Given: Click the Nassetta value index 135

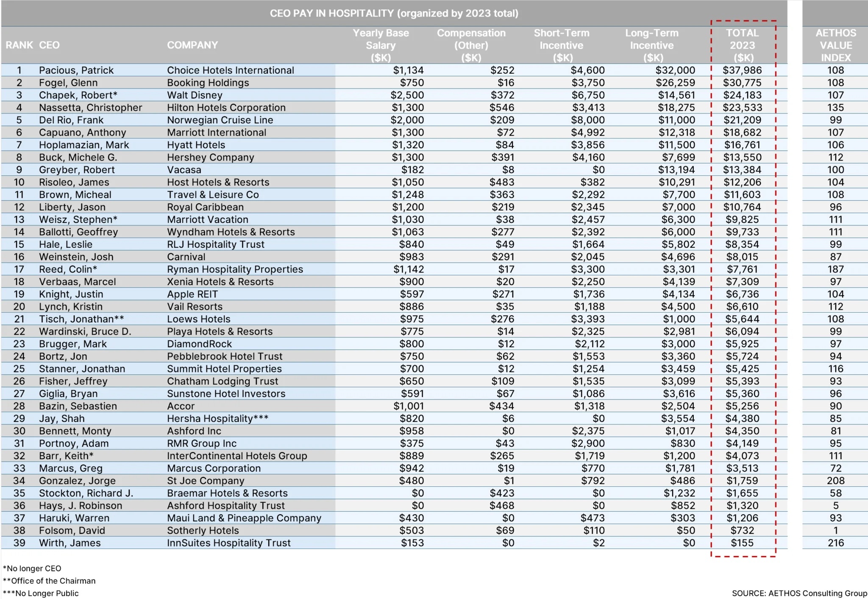Looking at the screenshot, I should tap(835, 108).
